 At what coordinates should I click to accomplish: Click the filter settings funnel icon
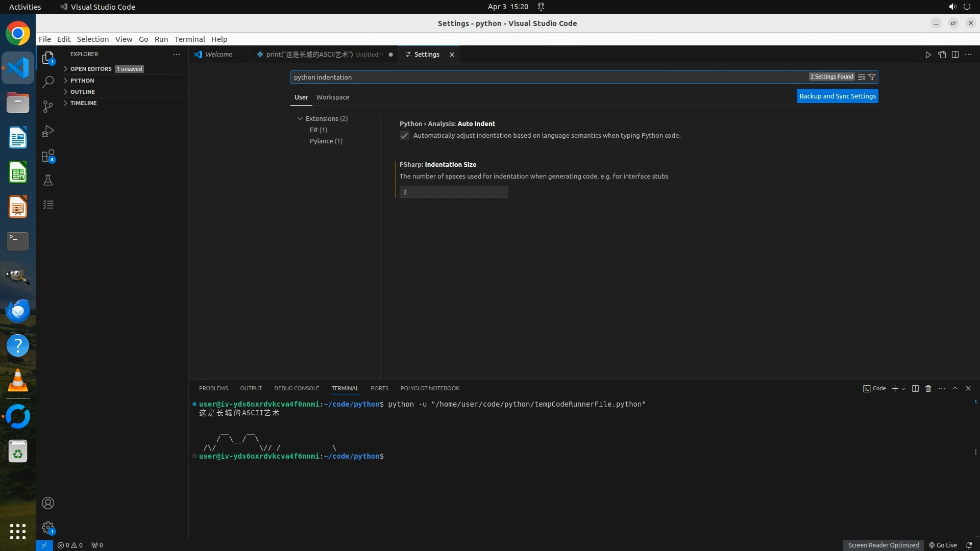coord(872,77)
